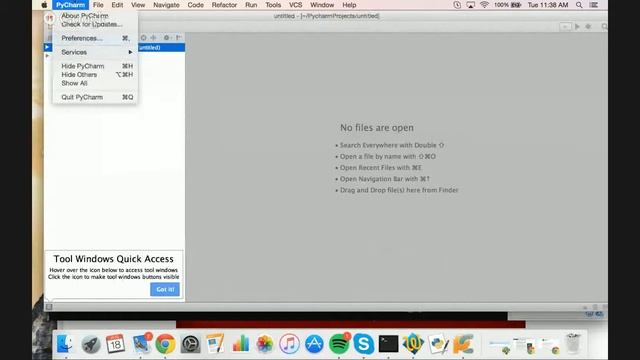Open Trash in the dock

coord(573,344)
